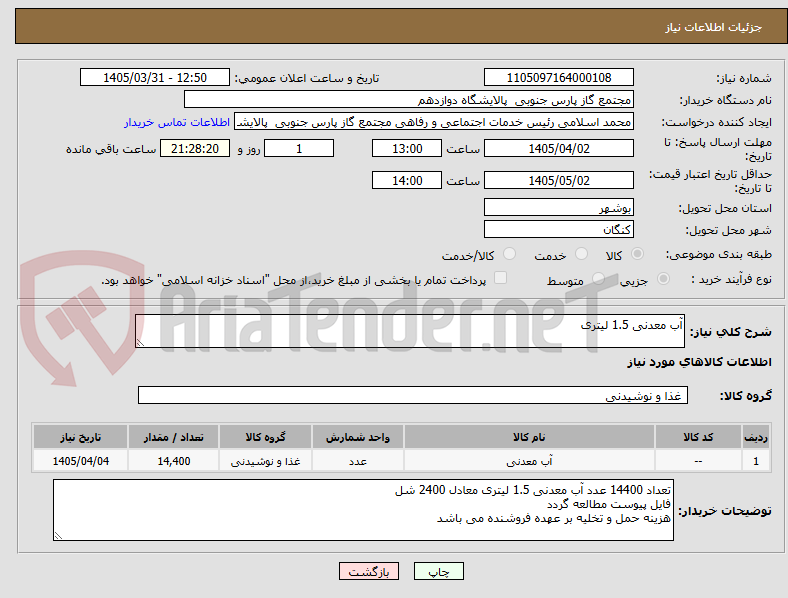Viewport: 788px width, 598px height.
Task: Click the remaining time 21:28:20 field
Action: point(195,148)
